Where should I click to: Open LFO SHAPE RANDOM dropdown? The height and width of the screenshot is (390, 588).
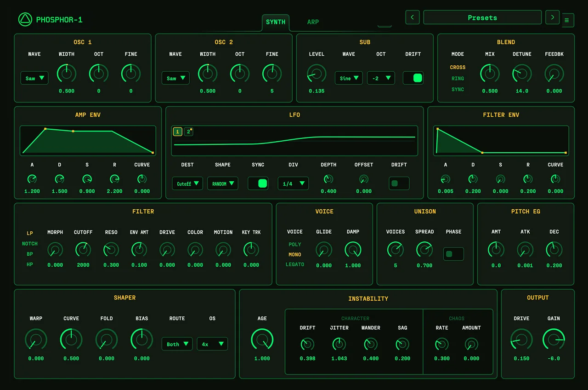(x=223, y=184)
